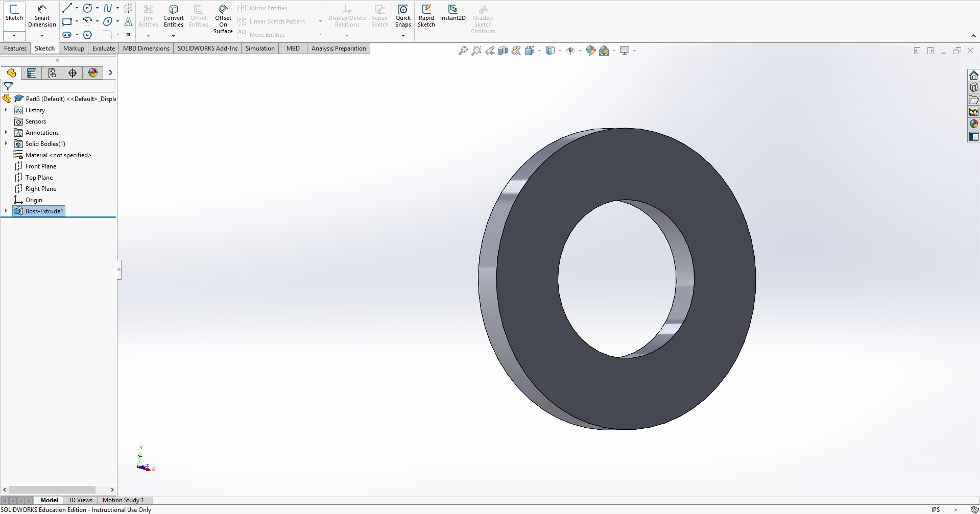Click Zoom to Area icon

coord(476,51)
